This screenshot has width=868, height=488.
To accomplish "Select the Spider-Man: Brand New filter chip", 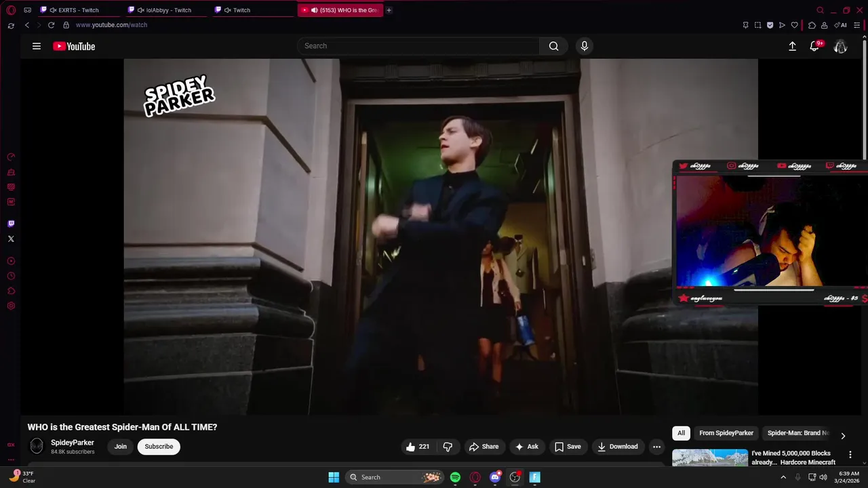I will 797,433.
